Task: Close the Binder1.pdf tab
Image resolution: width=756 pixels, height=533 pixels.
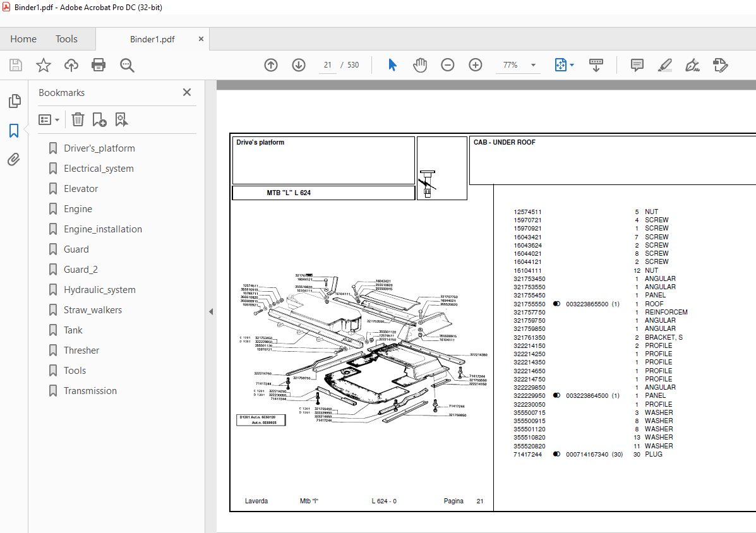Action: coord(201,39)
